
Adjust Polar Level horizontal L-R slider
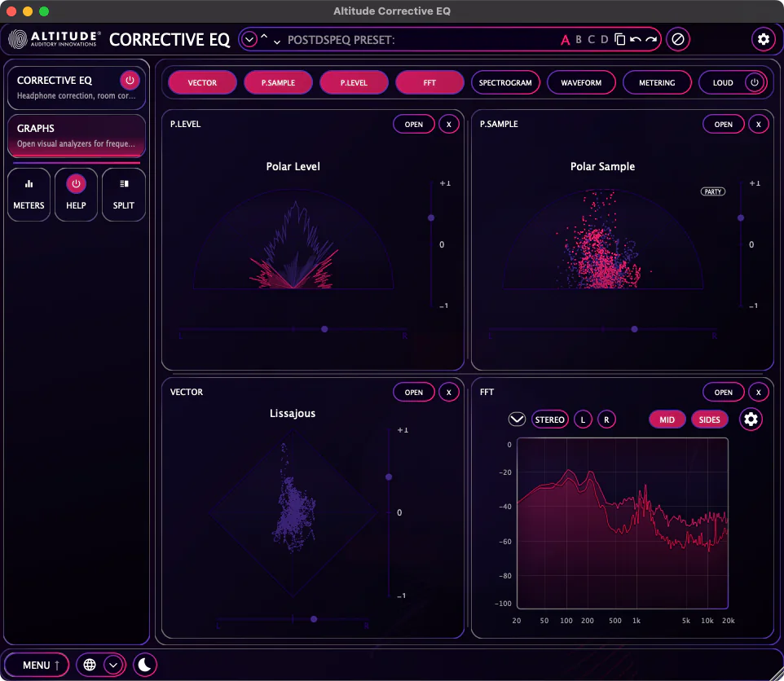click(x=324, y=329)
